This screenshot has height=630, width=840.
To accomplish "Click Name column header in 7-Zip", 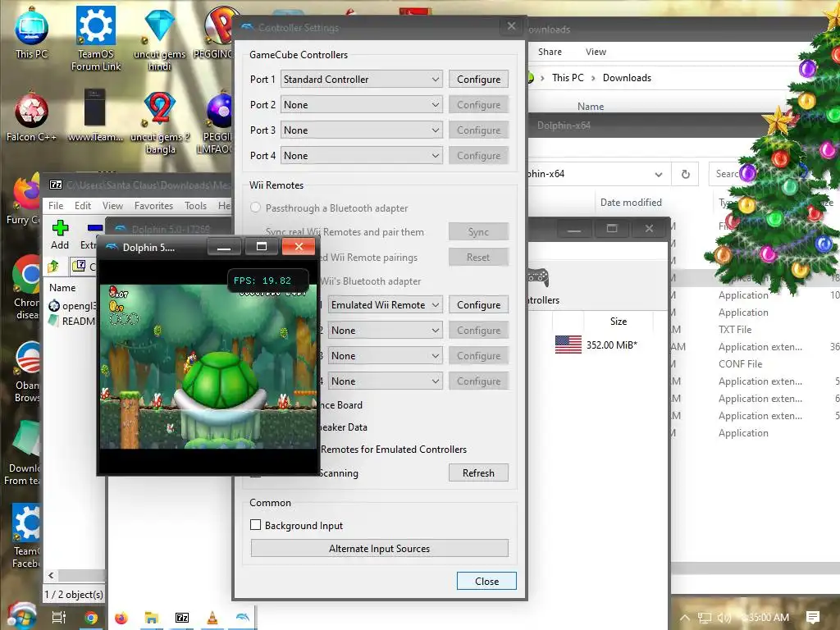I will (x=62, y=288).
